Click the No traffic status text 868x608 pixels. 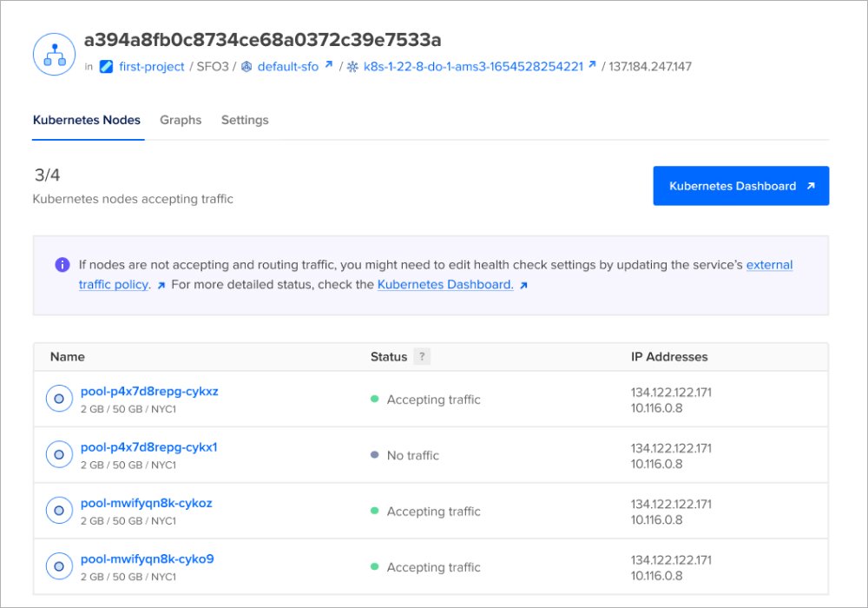[x=413, y=455]
